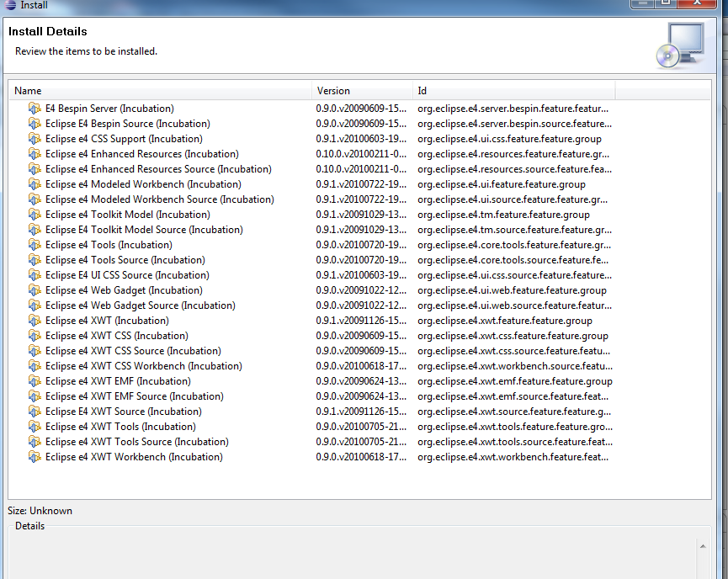This screenshot has height=579, width=728.
Task: Click the feature icon beside E4 Bespin Server
Action: 35,109
